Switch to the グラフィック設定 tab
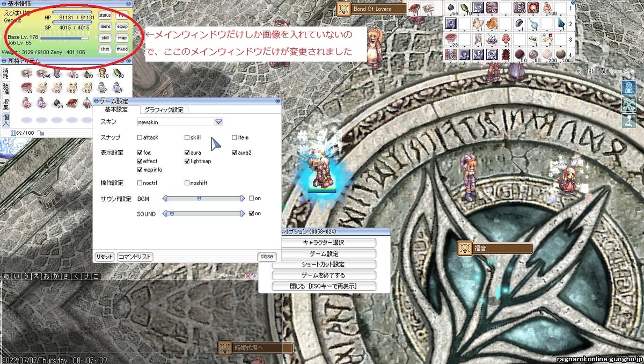Screen dimensions: 644x364 pos(164,110)
